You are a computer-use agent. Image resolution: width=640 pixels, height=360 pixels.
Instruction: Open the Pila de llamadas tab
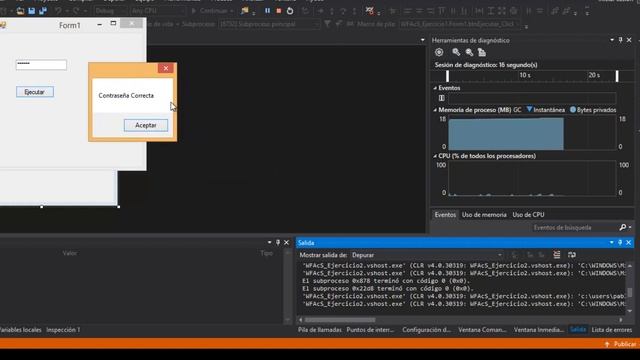320,330
